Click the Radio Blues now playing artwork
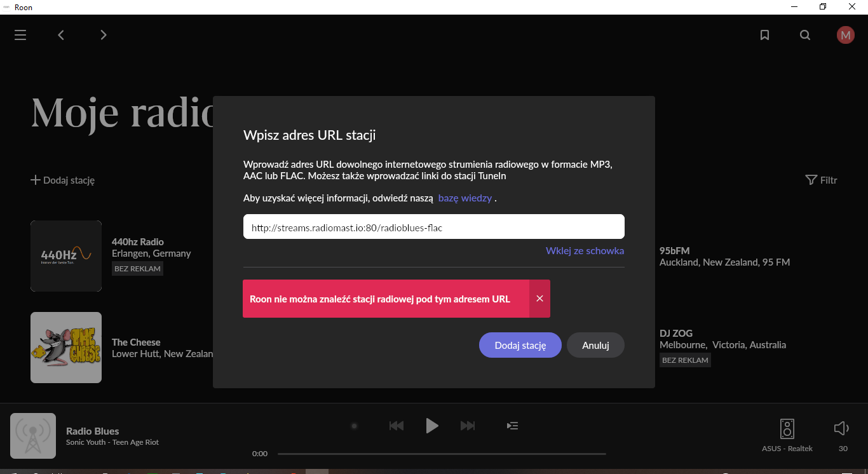Viewport: 868px width, 474px height. 33,436
